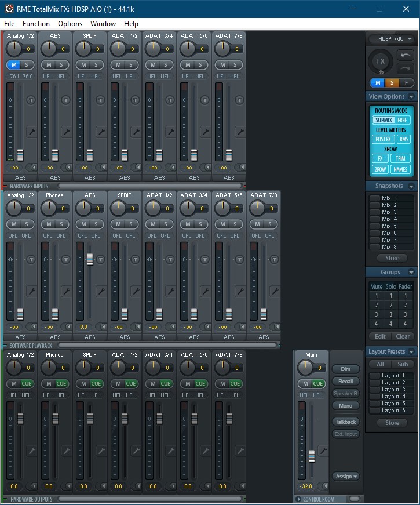
Task: Toggle 2ROW show option
Action: 380,169
